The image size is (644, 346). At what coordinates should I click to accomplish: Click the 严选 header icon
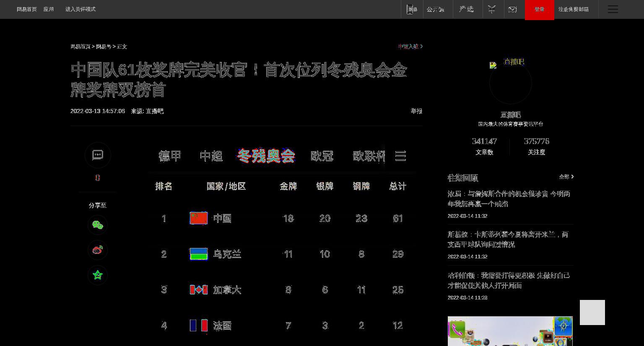point(466,9)
